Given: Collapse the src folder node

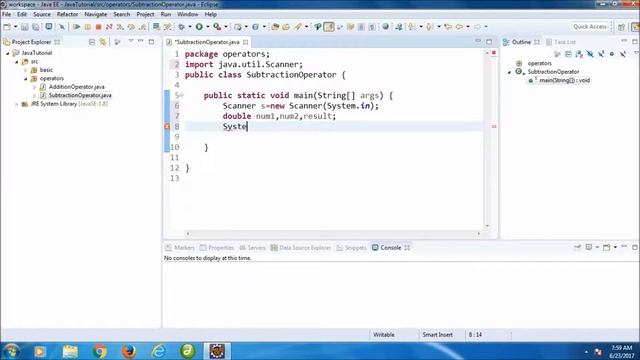Looking at the screenshot, I should [x=17, y=62].
